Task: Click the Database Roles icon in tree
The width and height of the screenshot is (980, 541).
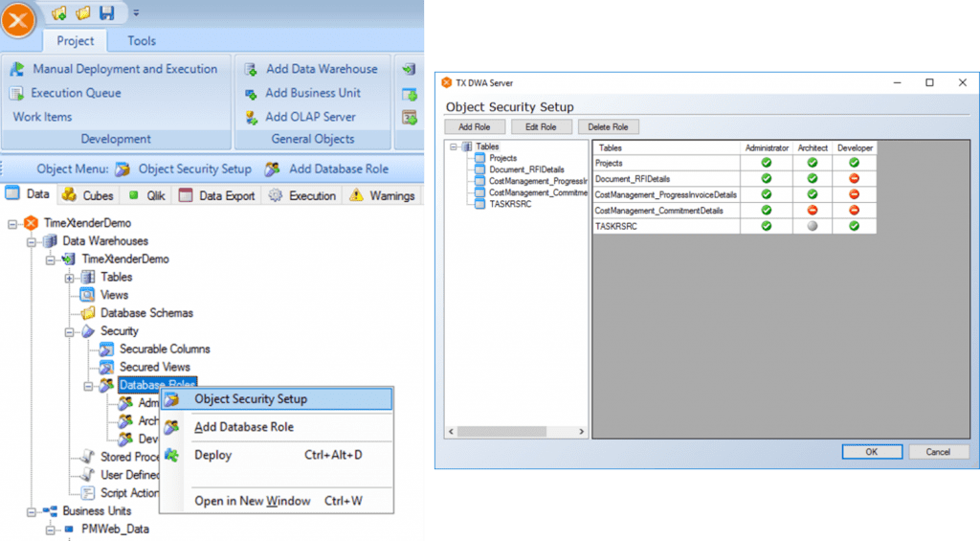Action: click(106, 385)
